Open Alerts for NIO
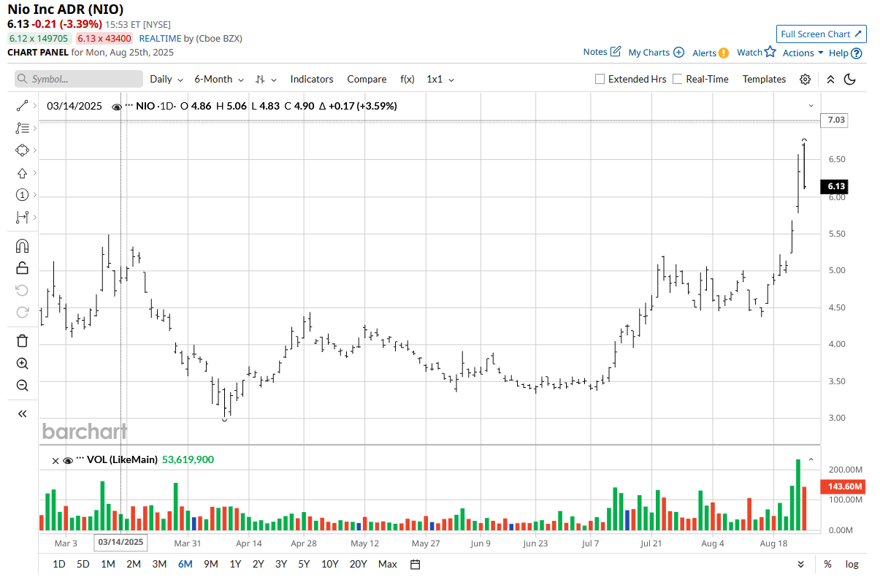 [711, 53]
